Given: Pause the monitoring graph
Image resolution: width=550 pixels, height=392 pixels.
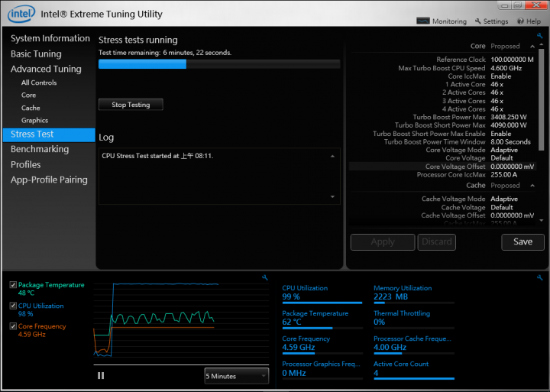Looking at the screenshot, I should [x=101, y=376].
